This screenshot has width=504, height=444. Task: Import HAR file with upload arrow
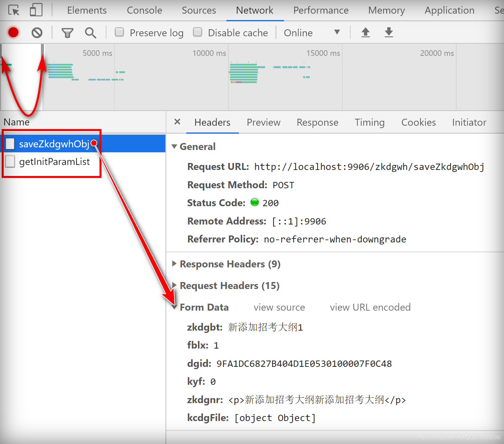(x=366, y=32)
